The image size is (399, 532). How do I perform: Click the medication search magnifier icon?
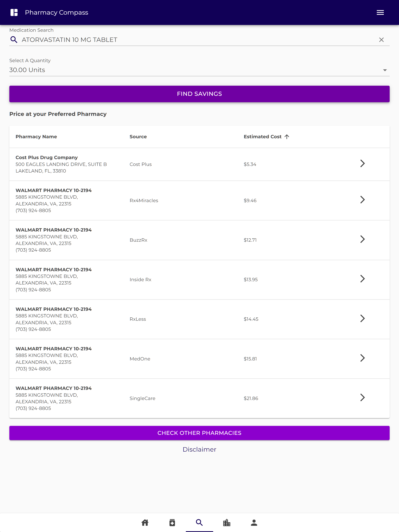pyautogui.click(x=14, y=40)
